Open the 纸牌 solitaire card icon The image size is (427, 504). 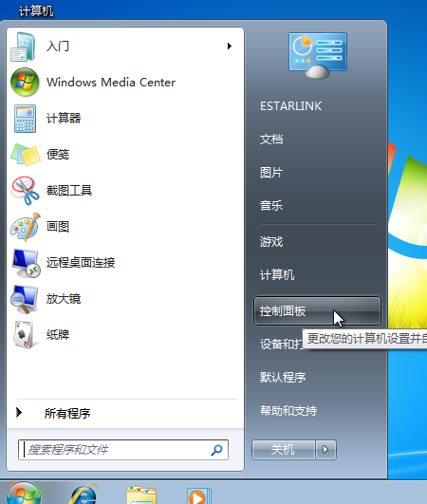click(25, 335)
